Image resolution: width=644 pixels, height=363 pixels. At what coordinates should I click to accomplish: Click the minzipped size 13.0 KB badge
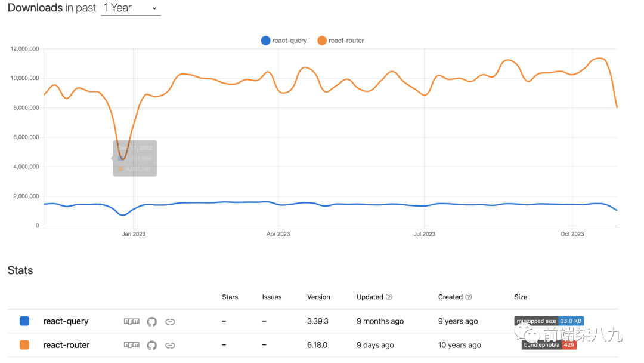tap(549, 321)
